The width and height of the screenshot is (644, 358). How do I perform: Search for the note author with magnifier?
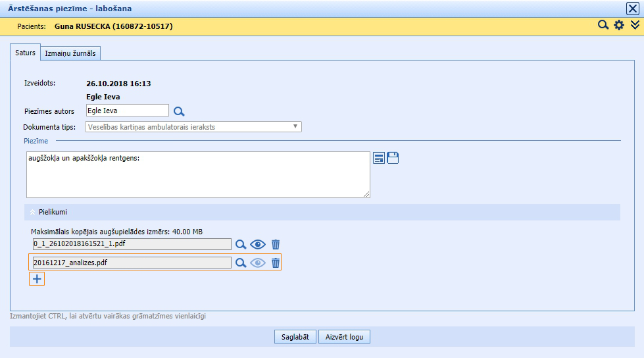pos(179,111)
